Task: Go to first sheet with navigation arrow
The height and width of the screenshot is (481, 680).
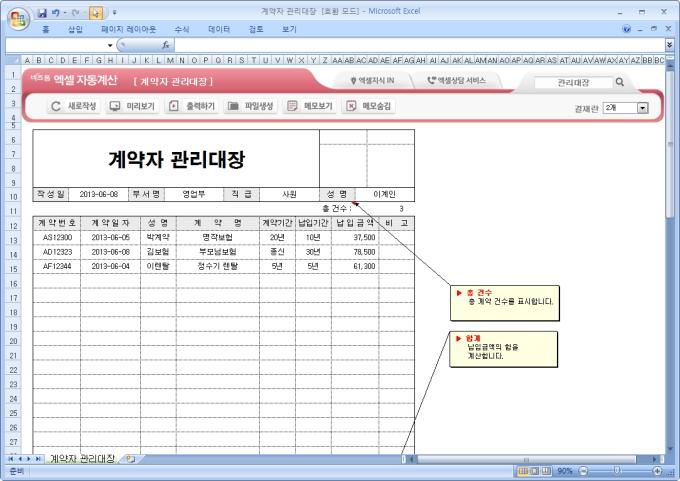Action: coord(11,458)
